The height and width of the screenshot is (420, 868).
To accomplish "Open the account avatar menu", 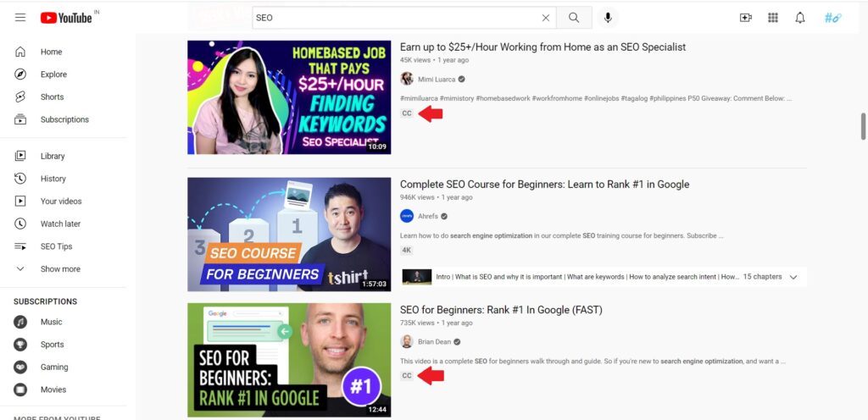I will [x=832, y=18].
